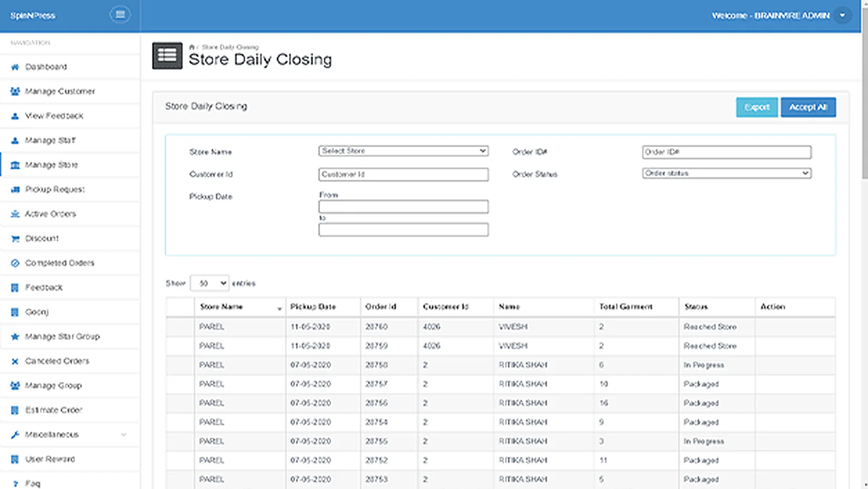
Task: Click the Order ID# input field
Action: 726,152
